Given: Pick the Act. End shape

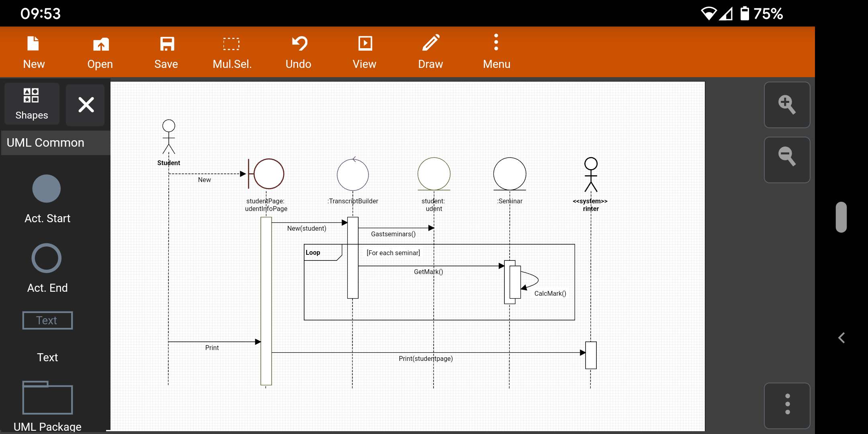Looking at the screenshot, I should [47, 268].
